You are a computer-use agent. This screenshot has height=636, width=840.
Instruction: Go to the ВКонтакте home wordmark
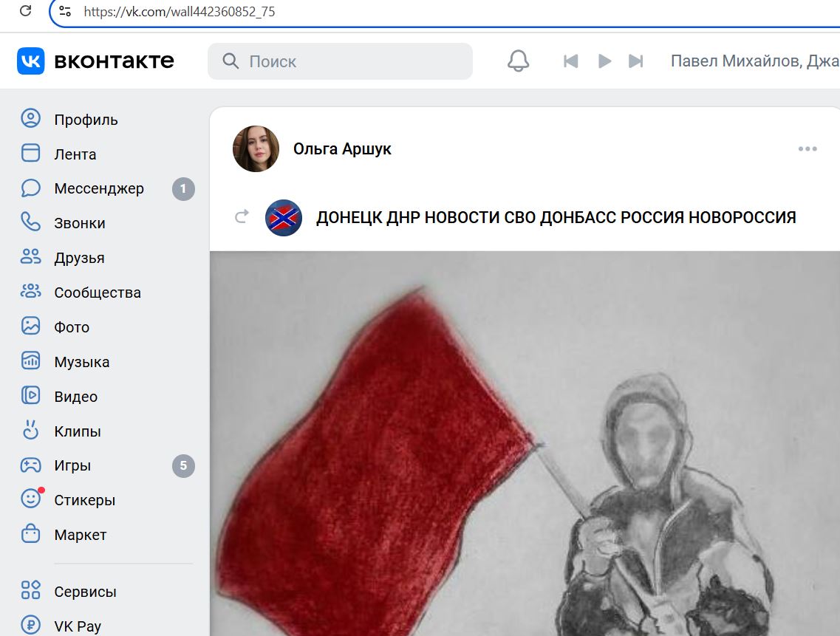click(x=114, y=61)
